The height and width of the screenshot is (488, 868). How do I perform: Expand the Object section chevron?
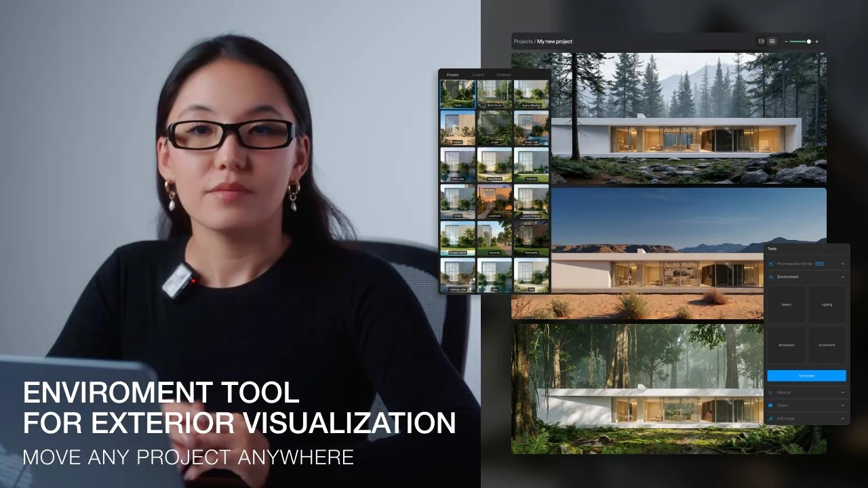tap(843, 405)
